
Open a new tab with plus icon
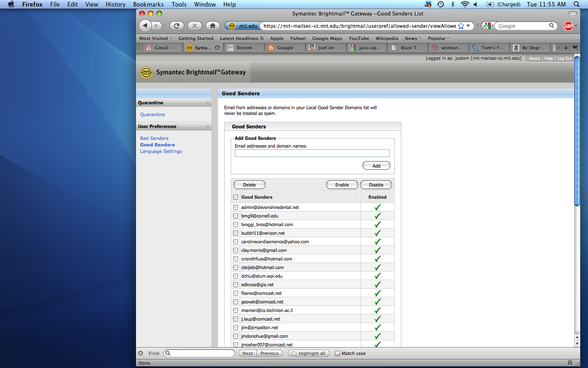(x=566, y=48)
